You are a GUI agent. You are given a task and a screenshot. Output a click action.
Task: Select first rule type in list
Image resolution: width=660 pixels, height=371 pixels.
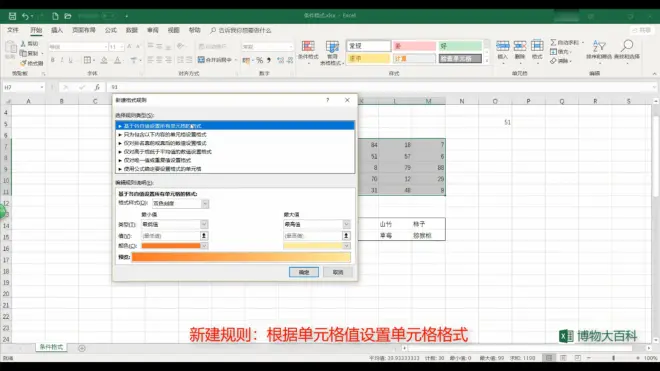(x=235, y=126)
